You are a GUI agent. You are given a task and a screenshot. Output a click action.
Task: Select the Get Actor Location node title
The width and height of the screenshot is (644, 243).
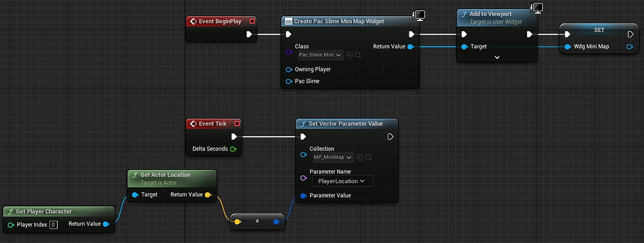165,175
